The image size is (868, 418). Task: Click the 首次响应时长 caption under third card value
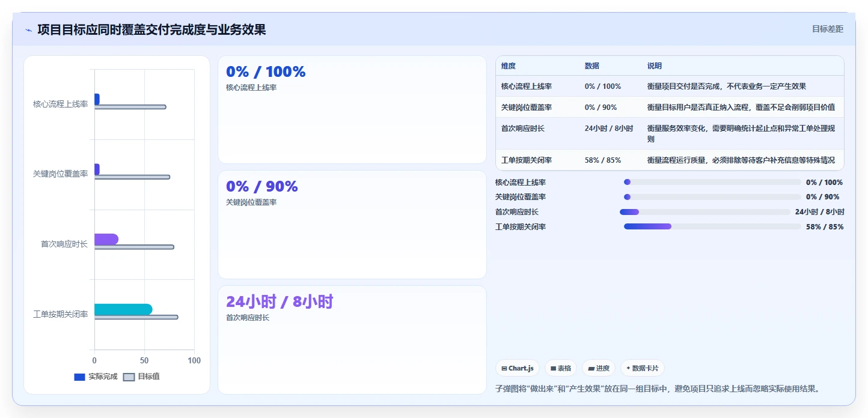tap(248, 318)
